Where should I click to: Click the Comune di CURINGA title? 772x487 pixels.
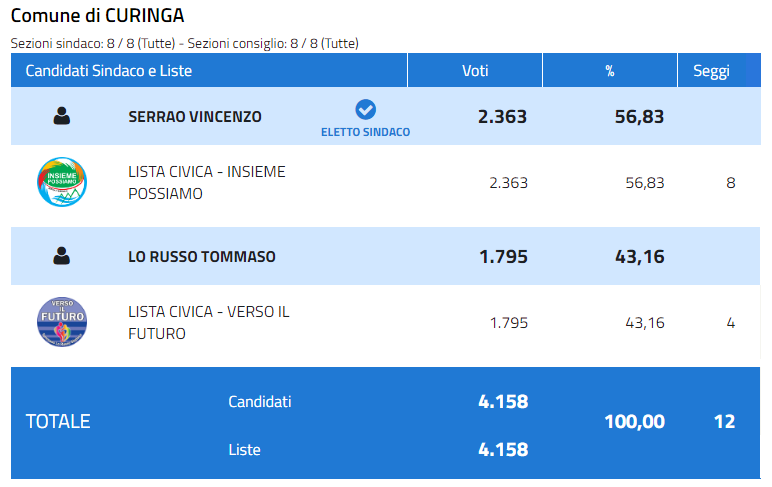click(97, 16)
